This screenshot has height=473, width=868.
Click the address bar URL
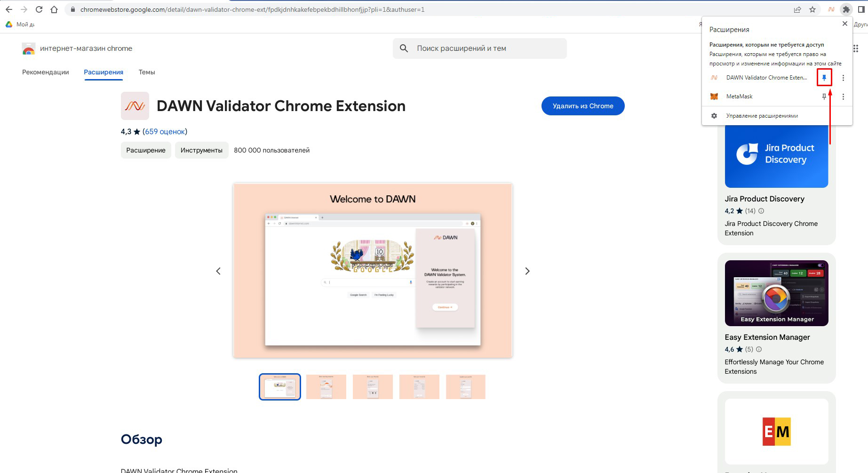click(x=252, y=9)
